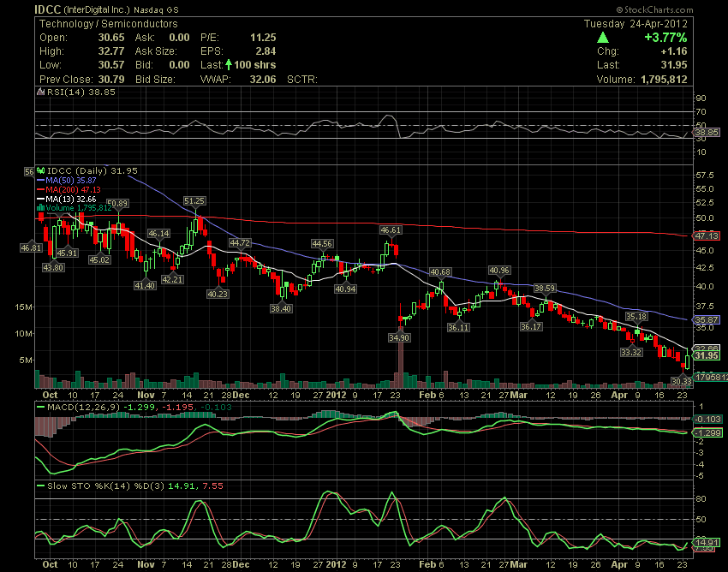The height and width of the screenshot is (572, 728).
Task: Click the date Tuesday 24-Apr-2012
Action: pos(636,24)
